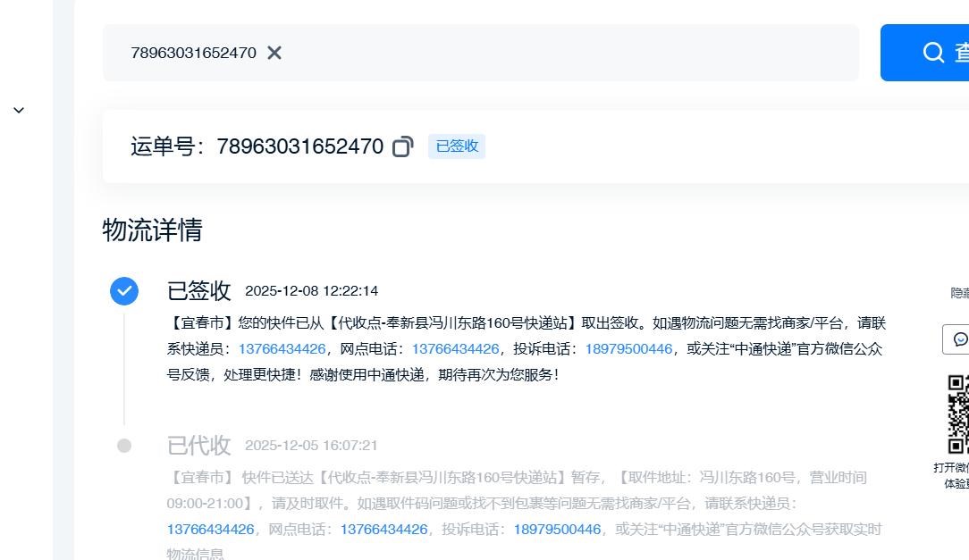
Task: Click inside the tracking number search field
Action: click(x=536, y=53)
